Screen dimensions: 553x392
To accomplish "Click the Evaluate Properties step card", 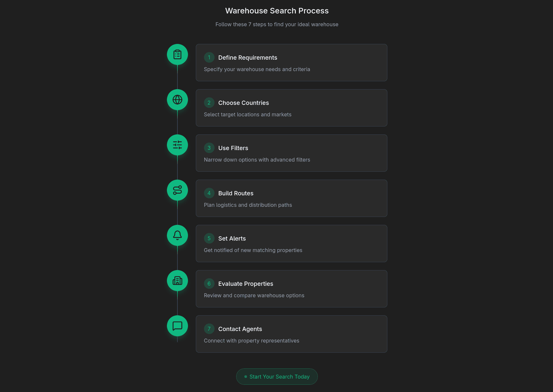I will tap(291, 289).
